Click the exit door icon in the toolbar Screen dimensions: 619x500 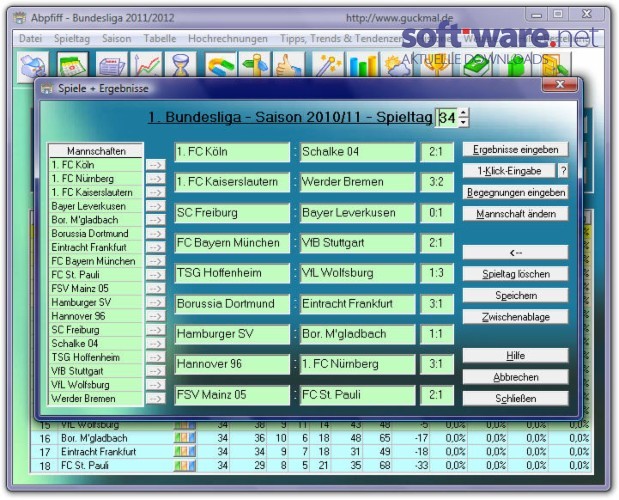click(x=556, y=66)
